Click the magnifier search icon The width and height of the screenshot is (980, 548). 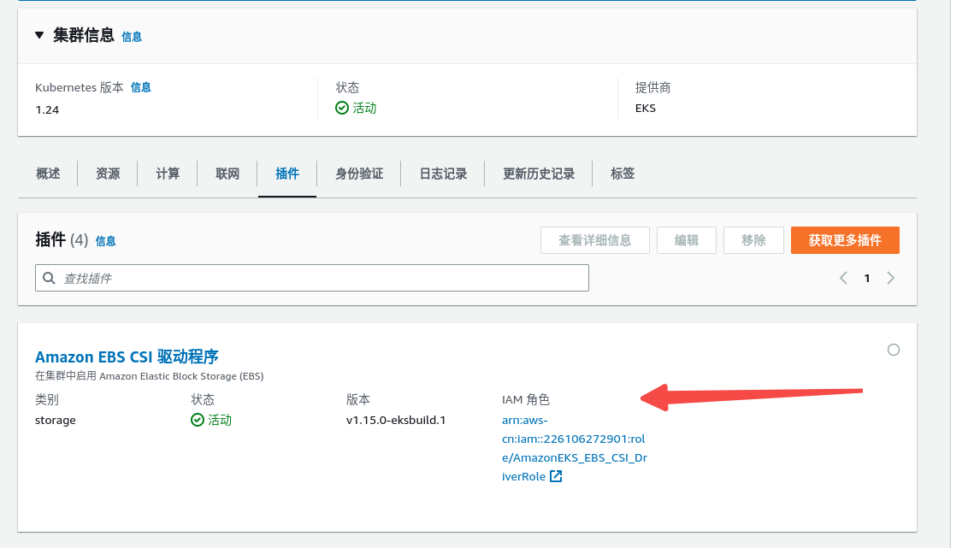click(49, 278)
